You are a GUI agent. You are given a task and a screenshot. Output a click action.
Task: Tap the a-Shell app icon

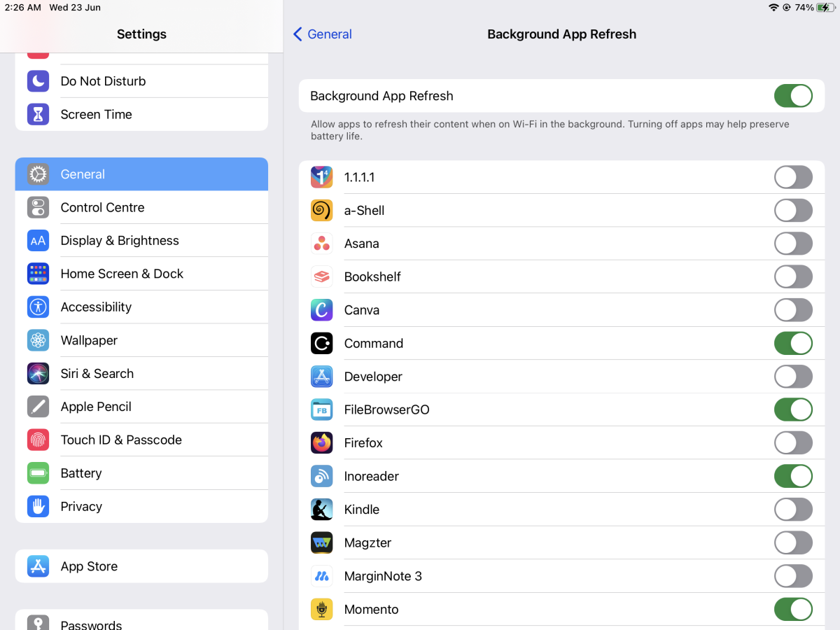coord(322,210)
